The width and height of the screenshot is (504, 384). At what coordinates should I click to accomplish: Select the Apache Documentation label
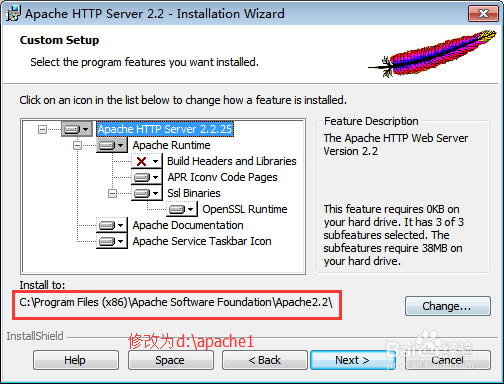pos(188,225)
